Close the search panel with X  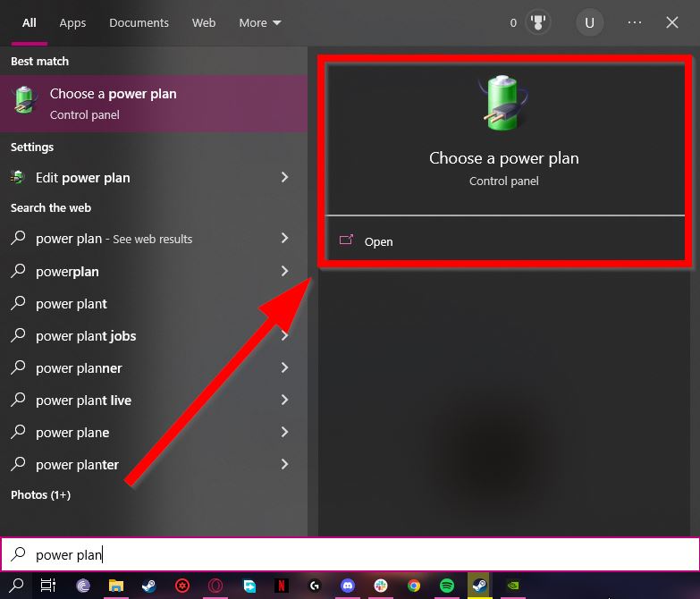click(672, 22)
